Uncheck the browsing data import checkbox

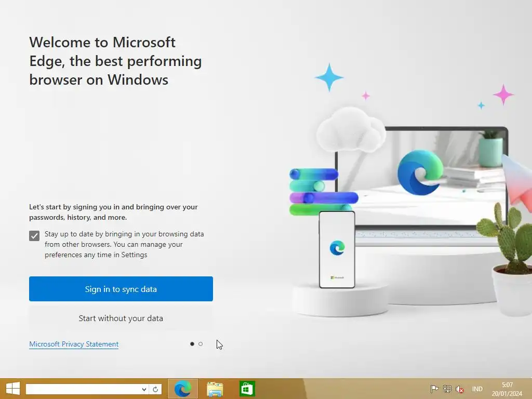[x=34, y=236]
